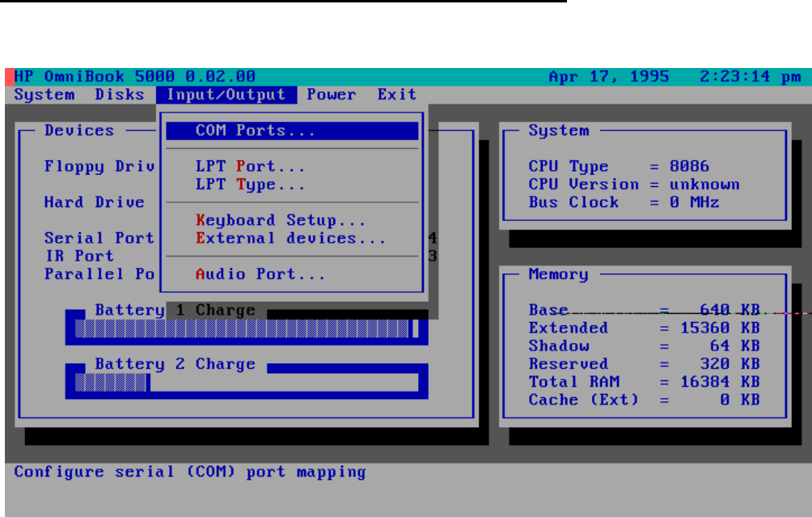Click the Battery 2 Charge label
This screenshot has width=812, height=517.
pyautogui.click(x=175, y=363)
